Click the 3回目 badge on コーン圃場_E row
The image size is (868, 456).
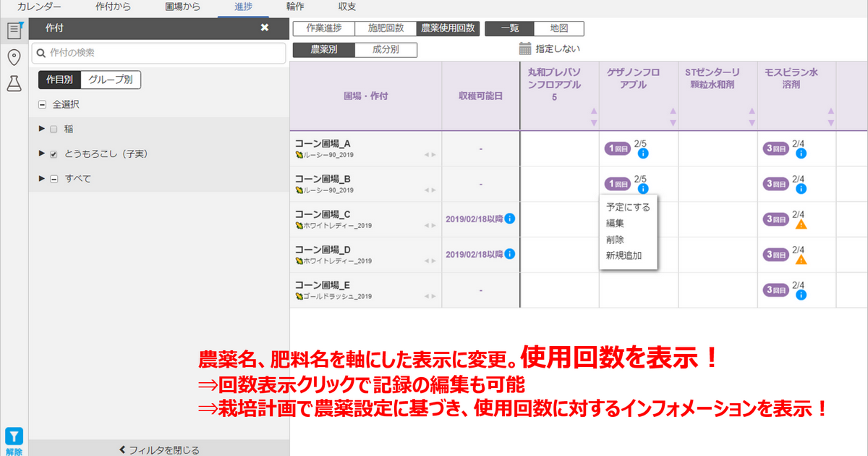777,291
